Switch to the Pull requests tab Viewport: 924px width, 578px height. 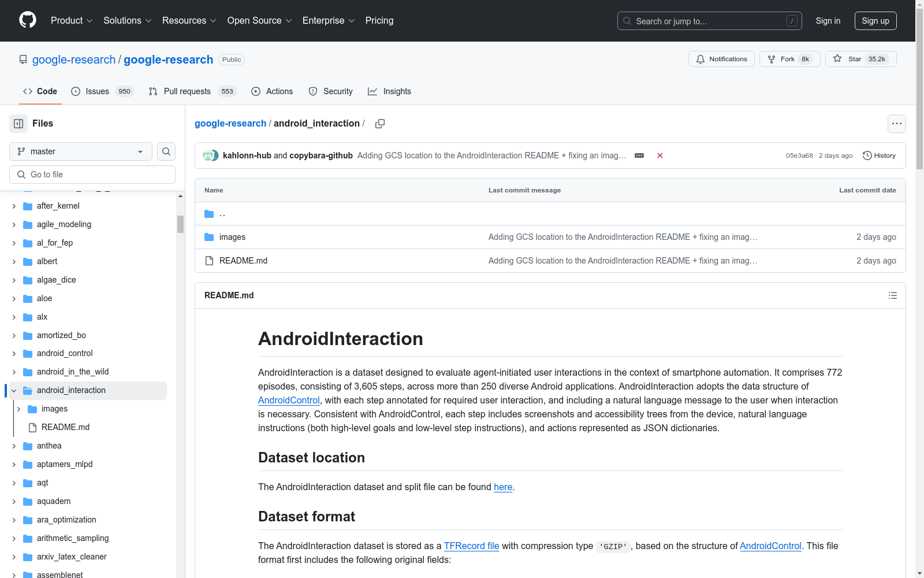point(192,91)
